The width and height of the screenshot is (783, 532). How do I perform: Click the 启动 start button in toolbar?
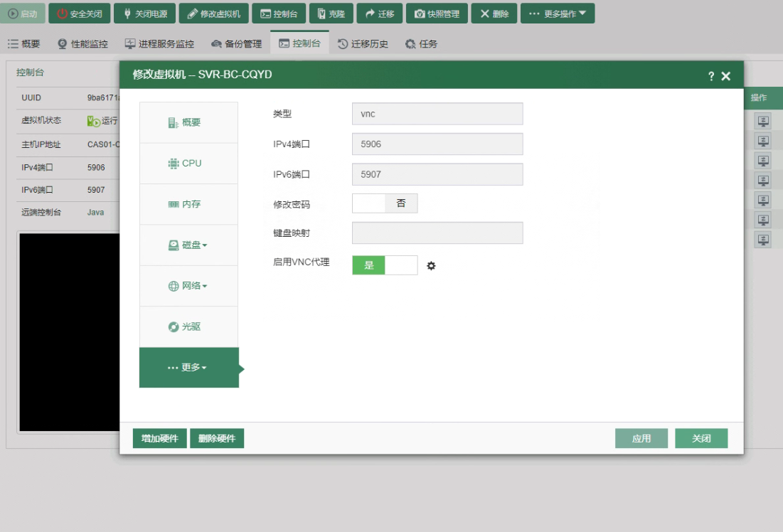click(x=23, y=14)
